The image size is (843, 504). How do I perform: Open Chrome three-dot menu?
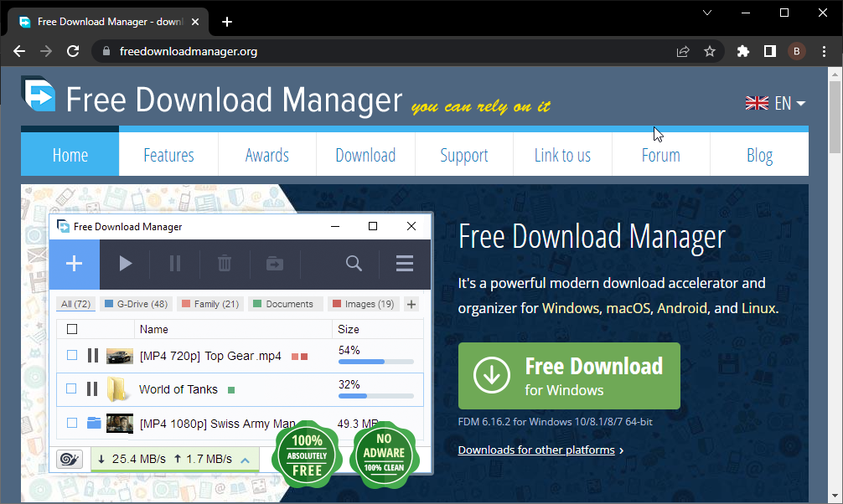[825, 52]
